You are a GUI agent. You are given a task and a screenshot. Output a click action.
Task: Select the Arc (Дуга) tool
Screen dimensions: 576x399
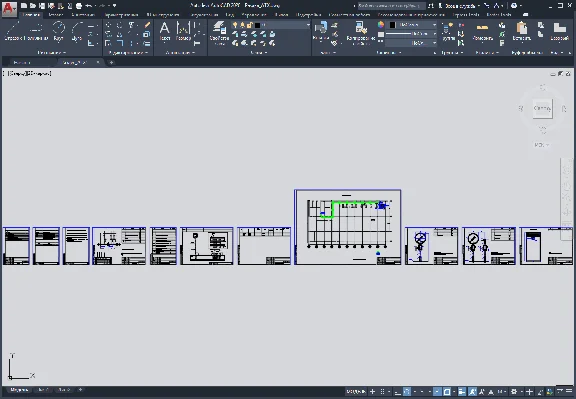(77, 31)
